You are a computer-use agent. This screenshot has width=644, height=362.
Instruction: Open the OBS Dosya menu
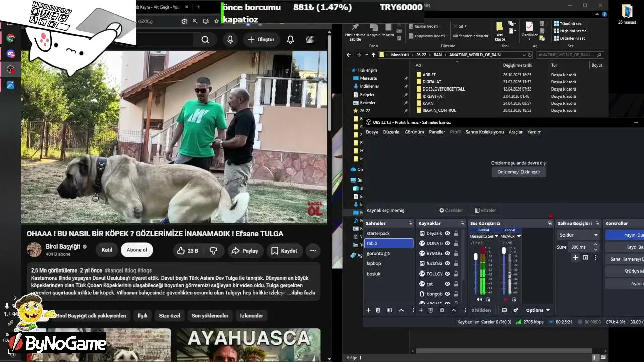point(372,132)
